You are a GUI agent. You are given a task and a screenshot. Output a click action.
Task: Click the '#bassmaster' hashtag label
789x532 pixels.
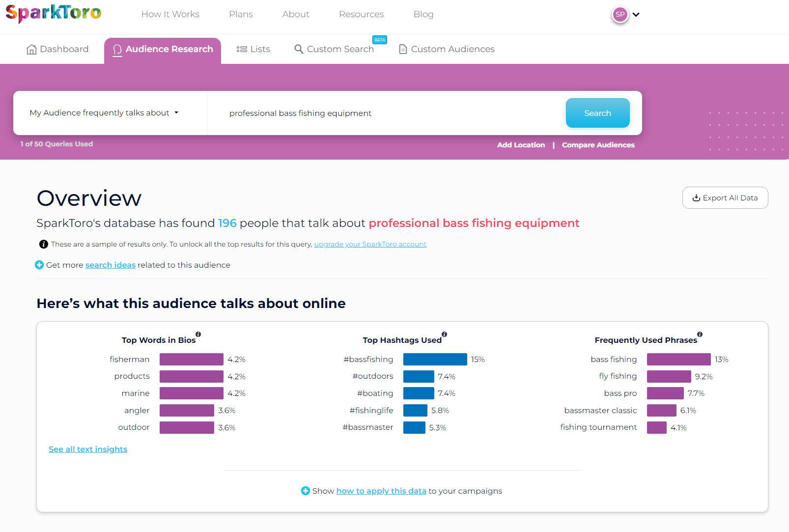368,427
